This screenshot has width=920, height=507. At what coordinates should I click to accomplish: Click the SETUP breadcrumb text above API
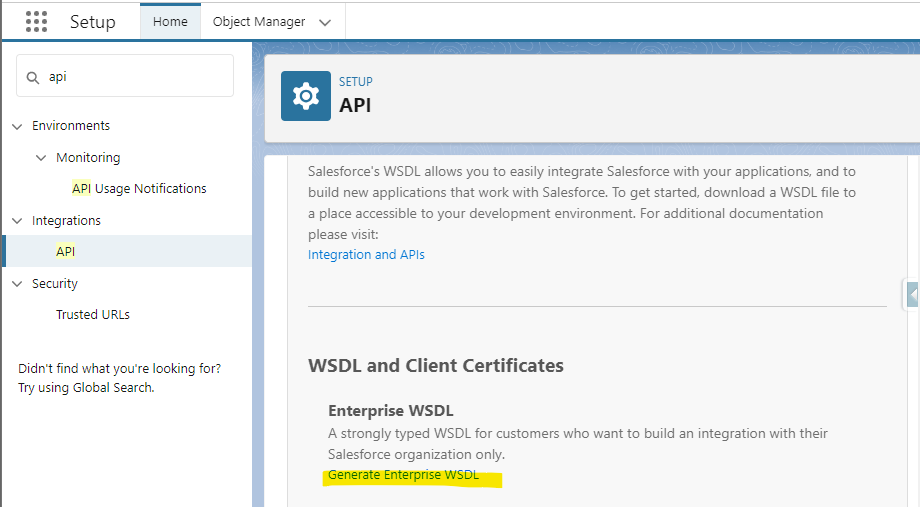tap(356, 82)
